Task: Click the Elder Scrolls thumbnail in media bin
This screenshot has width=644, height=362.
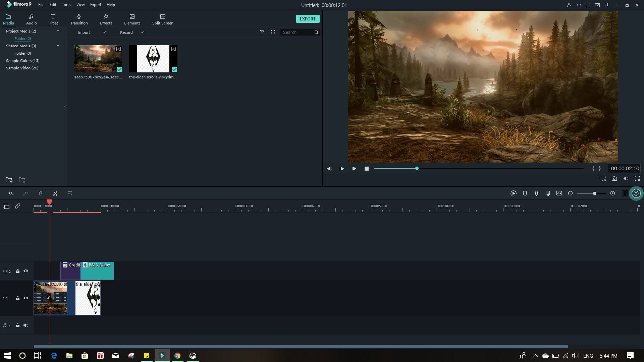Action: coord(153,59)
